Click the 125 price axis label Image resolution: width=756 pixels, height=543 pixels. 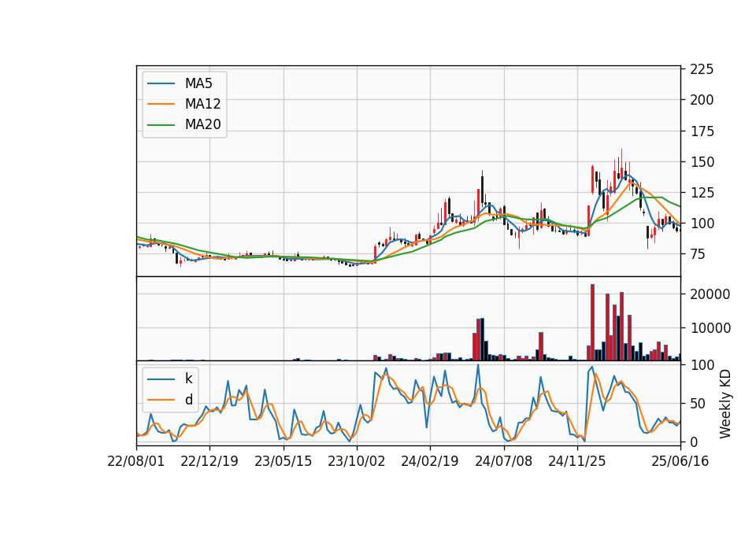click(702, 193)
